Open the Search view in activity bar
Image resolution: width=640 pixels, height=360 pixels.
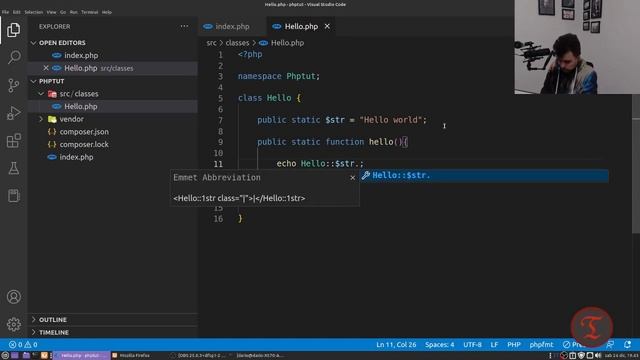click(13, 57)
